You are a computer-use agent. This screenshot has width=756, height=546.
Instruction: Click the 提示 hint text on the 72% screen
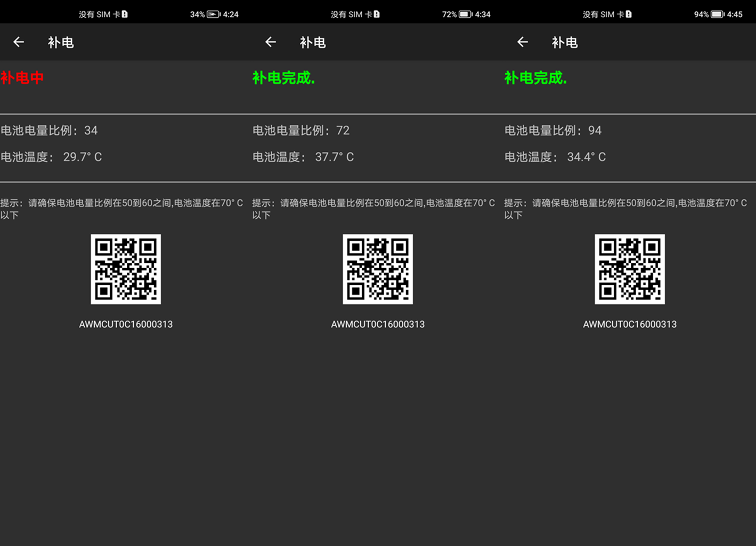373,208
